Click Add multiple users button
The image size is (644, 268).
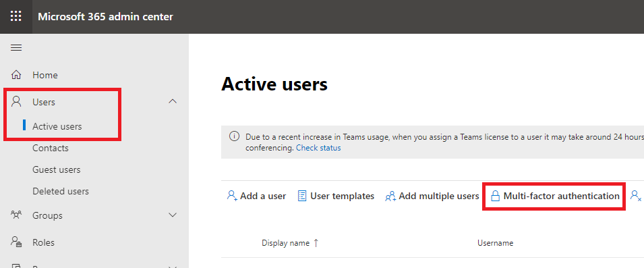click(x=432, y=196)
